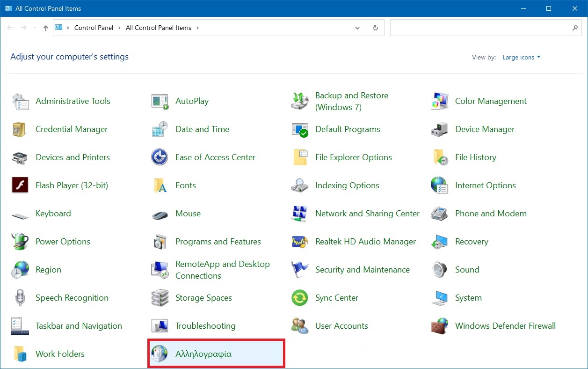Open address bar history dropdown arrow

[x=358, y=28]
